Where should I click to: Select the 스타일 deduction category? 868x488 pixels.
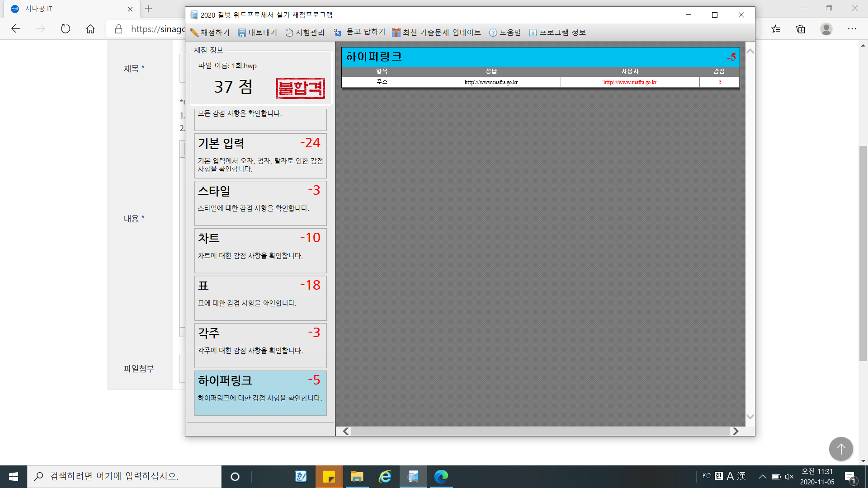(260, 203)
